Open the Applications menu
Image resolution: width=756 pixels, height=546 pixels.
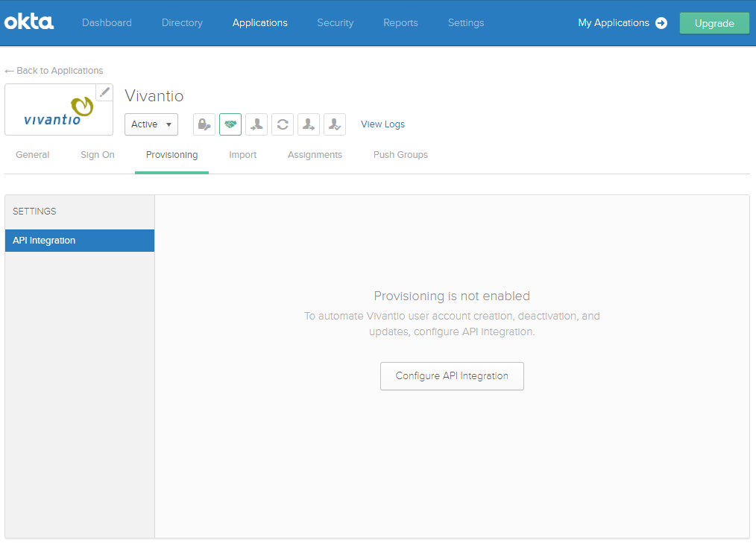point(260,22)
